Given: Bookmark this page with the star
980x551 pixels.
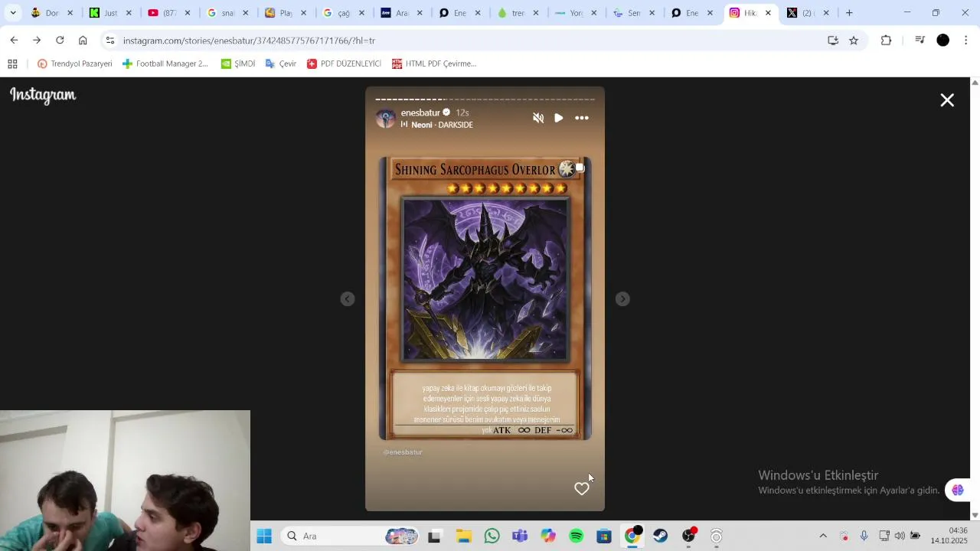Looking at the screenshot, I should [x=854, y=41].
